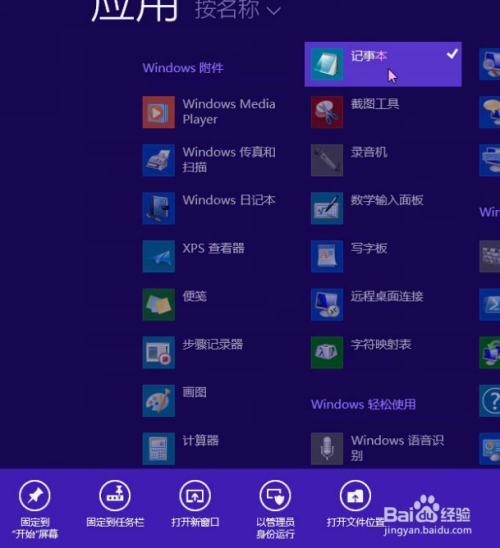Launch the 步骤记录器 icon
The width and height of the screenshot is (500, 548).
click(x=159, y=352)
